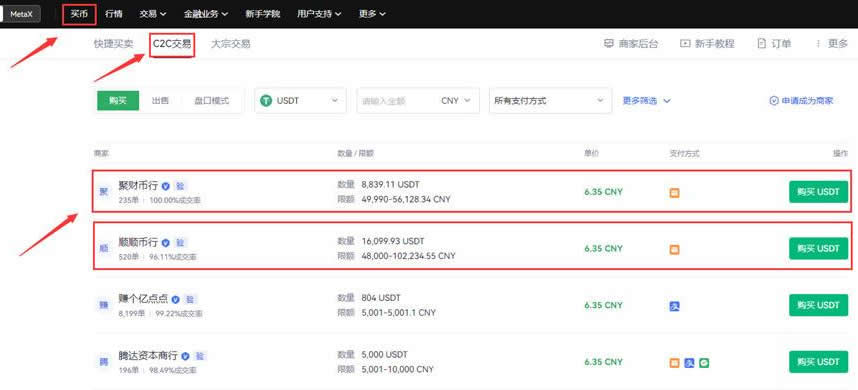Click the 聚 avatar of 聚财币行
Screen dimensions: 858x390
[x=104, y=191]
